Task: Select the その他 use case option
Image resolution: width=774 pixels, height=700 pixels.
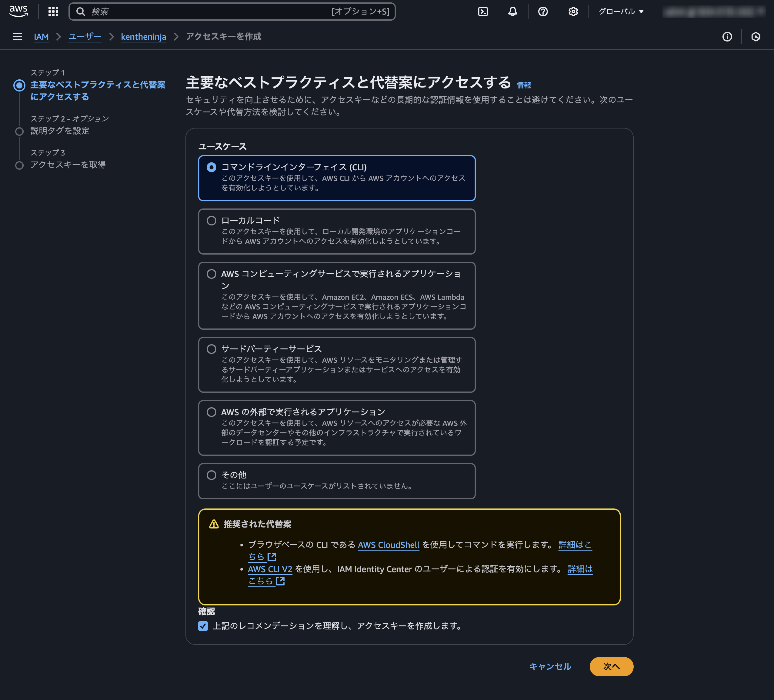Action: [211, 475]
